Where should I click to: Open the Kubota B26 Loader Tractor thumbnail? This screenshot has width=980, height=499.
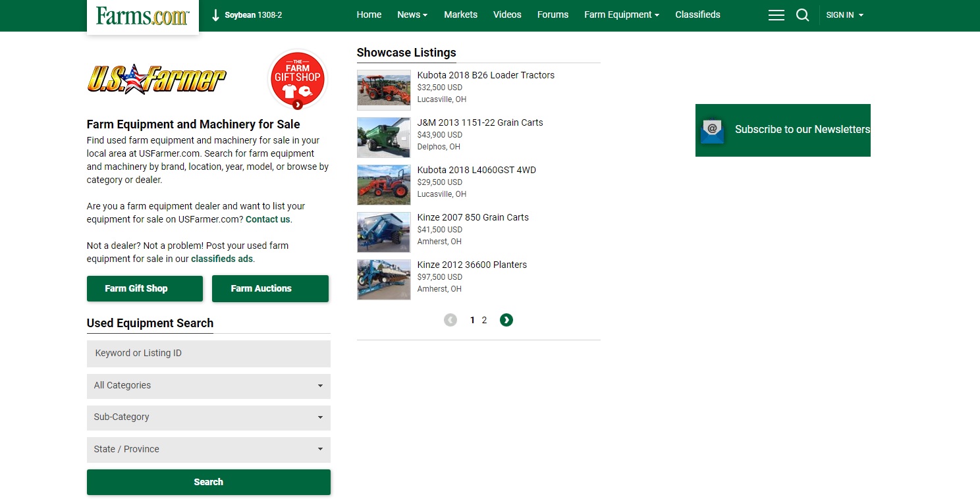(384, 90)
